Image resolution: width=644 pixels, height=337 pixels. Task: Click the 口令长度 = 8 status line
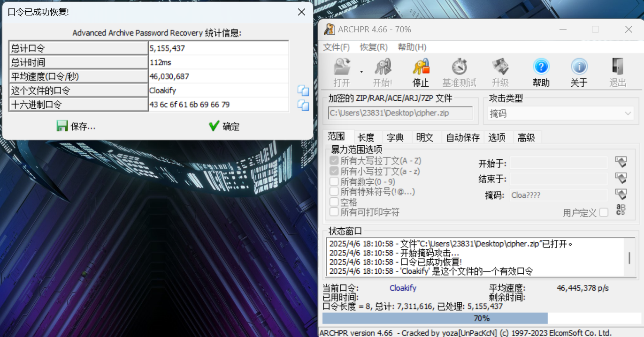tap(413, 307)
